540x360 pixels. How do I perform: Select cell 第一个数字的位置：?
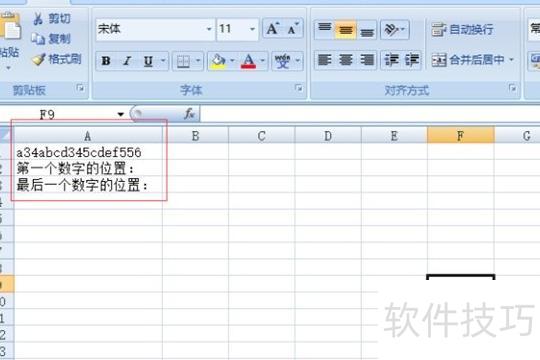[x=88, y=168]
